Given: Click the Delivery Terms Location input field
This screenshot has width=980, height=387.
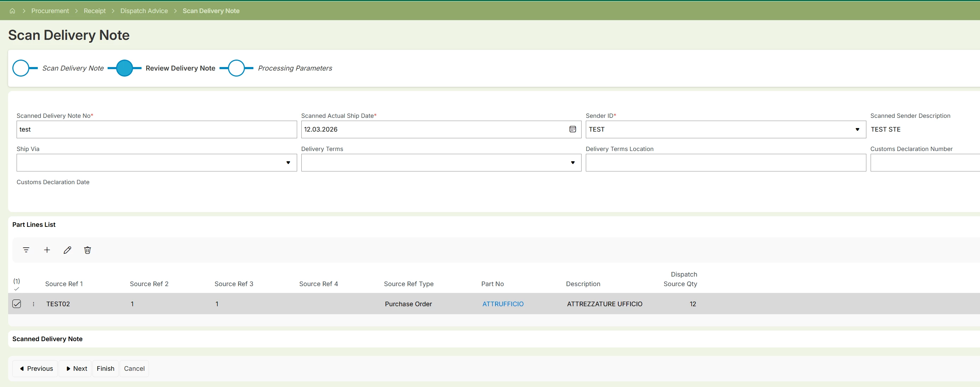Looking at the screenshot, I should click(725, 163).
